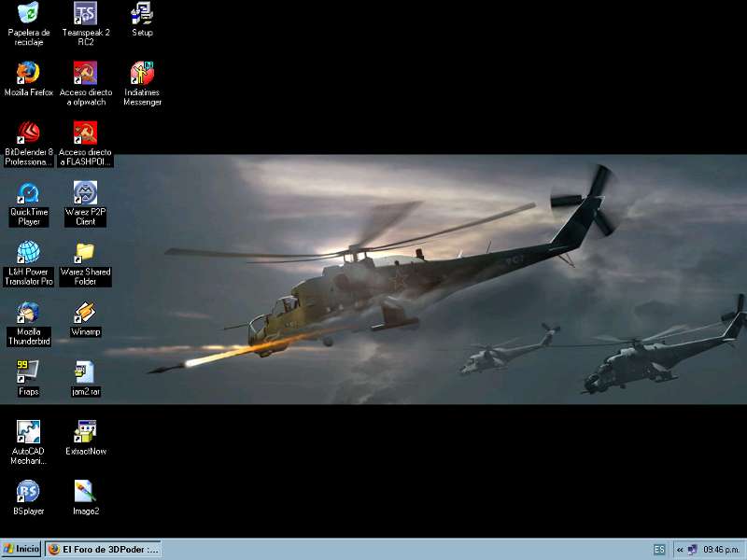Switch to El Foro de 3DPoder taskbar window

[x=104, y=549]
